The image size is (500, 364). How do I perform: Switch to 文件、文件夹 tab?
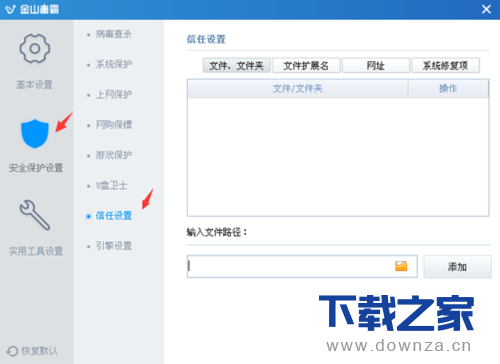(236, 65)
